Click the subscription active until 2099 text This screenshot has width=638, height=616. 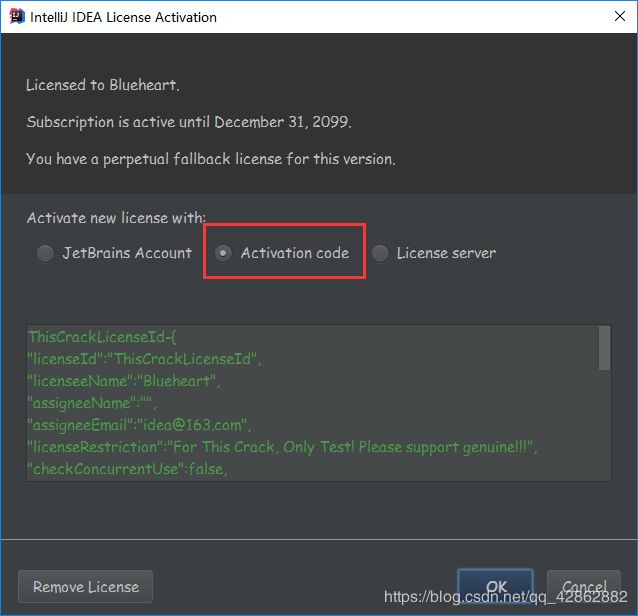click(x=189, y=122)
